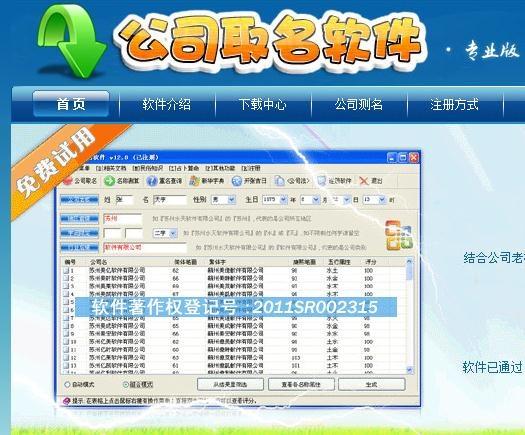
Task: Click the results list scroll-down arrow
Action: coord(409,370)
